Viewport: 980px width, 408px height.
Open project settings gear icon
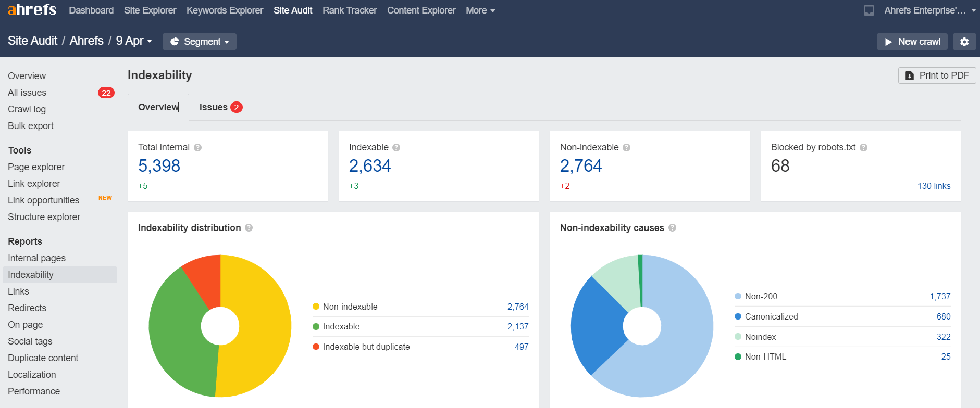[x=964, y=42]
